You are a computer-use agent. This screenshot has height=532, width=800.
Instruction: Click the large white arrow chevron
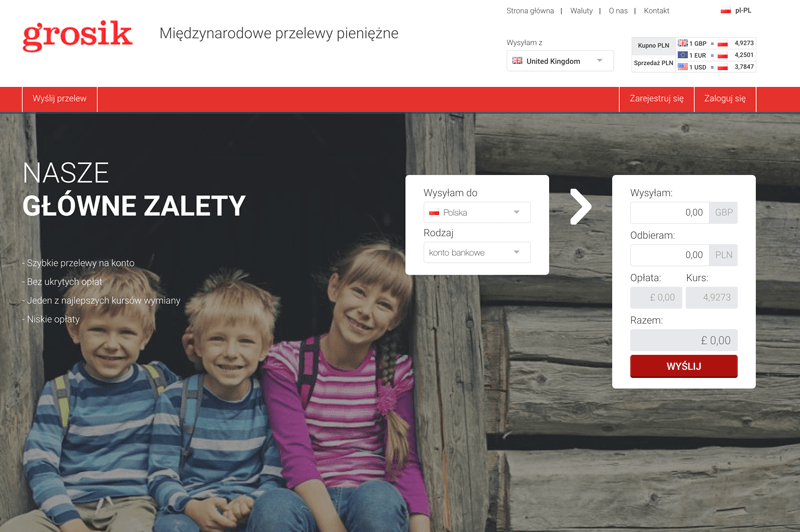[581, 207]
